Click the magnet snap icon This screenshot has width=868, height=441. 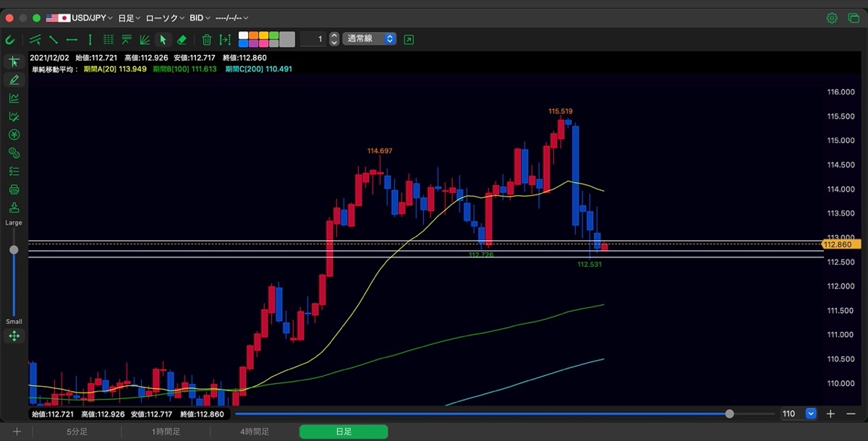point(11,39)
